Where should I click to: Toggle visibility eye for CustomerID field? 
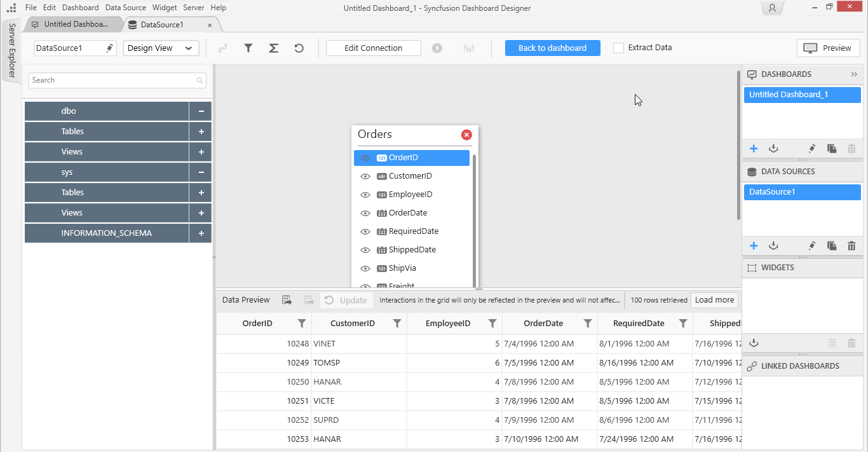click(365, 176)
